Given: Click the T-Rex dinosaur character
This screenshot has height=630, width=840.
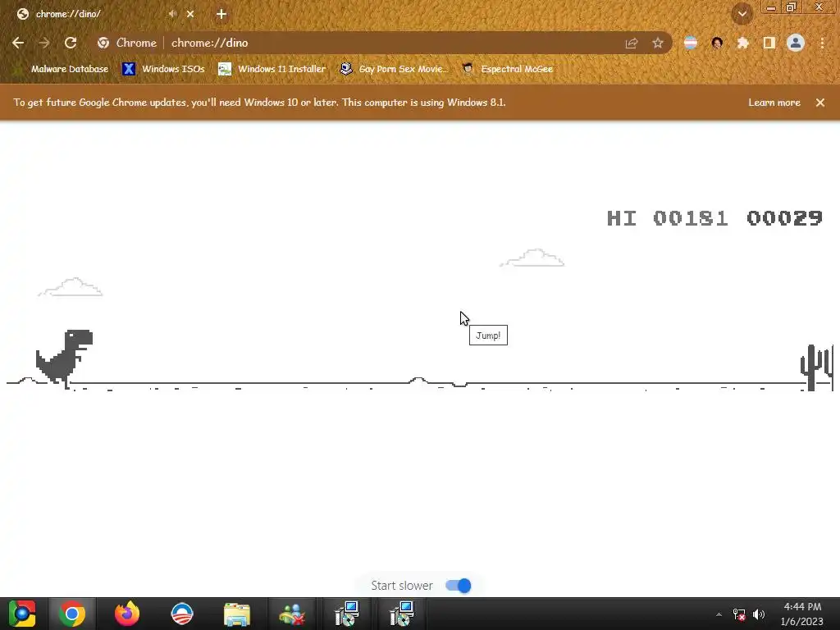Looking at the screenshot, I should (64, 358).
